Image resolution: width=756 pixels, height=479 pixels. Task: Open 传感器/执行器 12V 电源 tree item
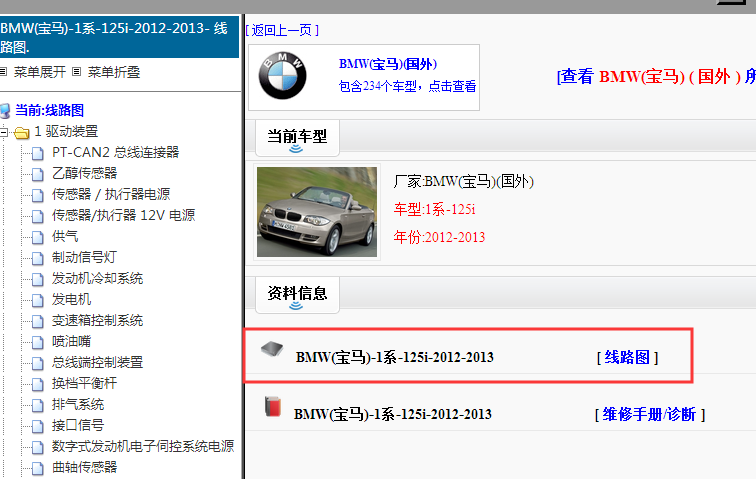pos(123,216)
